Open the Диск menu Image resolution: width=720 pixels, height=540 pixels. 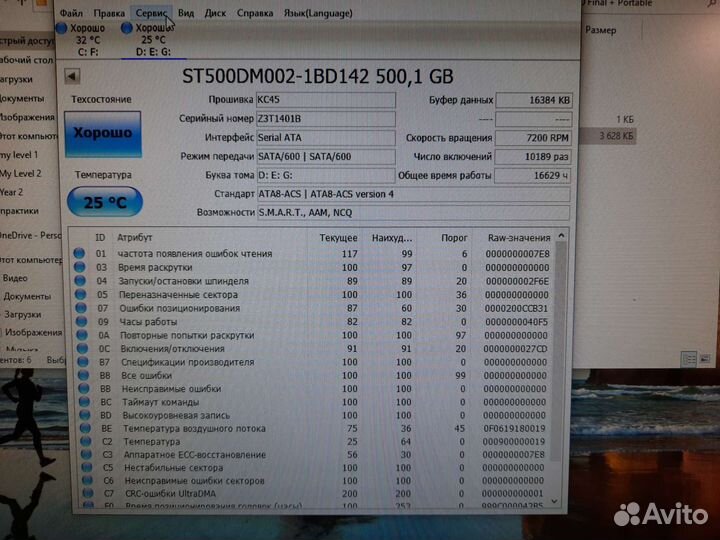click(x=215, y=13)
